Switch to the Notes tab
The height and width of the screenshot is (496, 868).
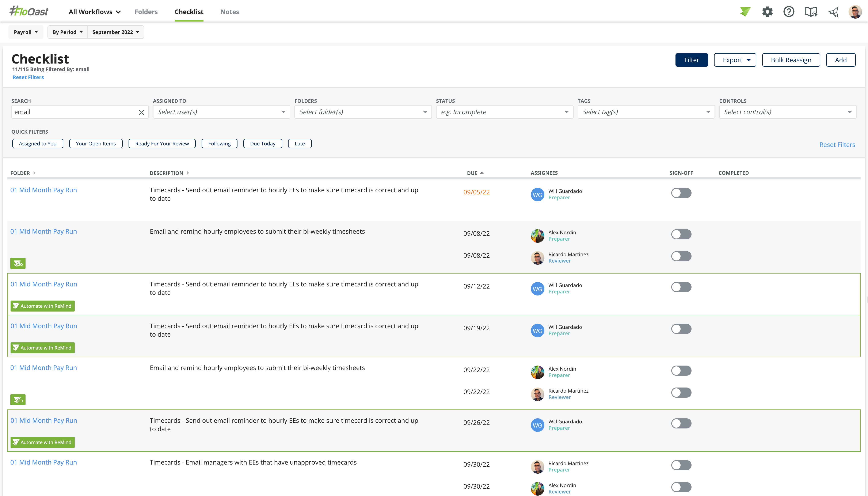[x=230, y=12]
